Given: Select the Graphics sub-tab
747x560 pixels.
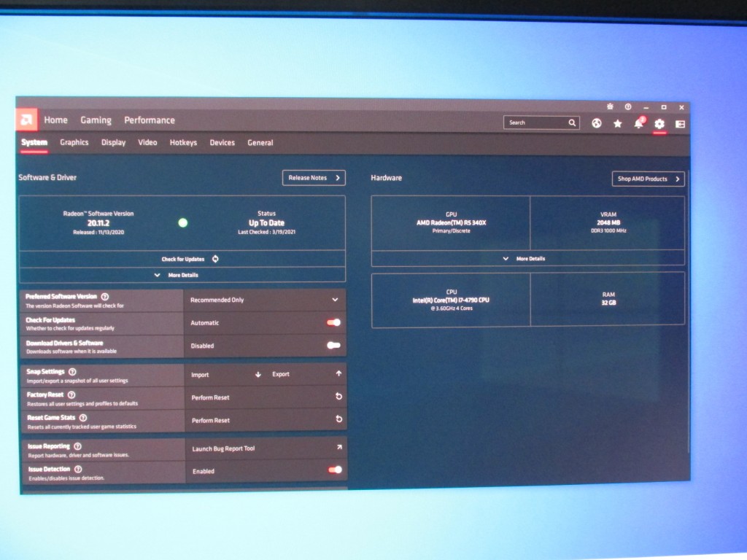Looking at the screenshot, I should pyautogui.click(x=74, y=142).
